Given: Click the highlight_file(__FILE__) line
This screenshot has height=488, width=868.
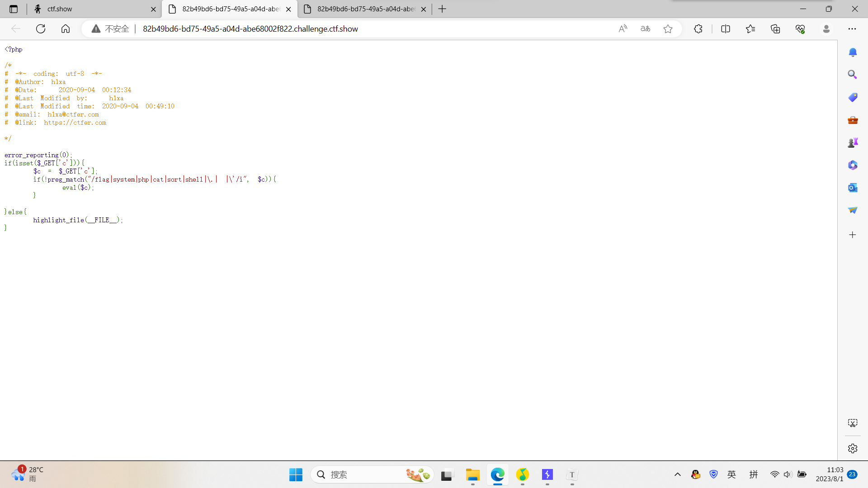Looking at the screenshot, I should (78, 220).
